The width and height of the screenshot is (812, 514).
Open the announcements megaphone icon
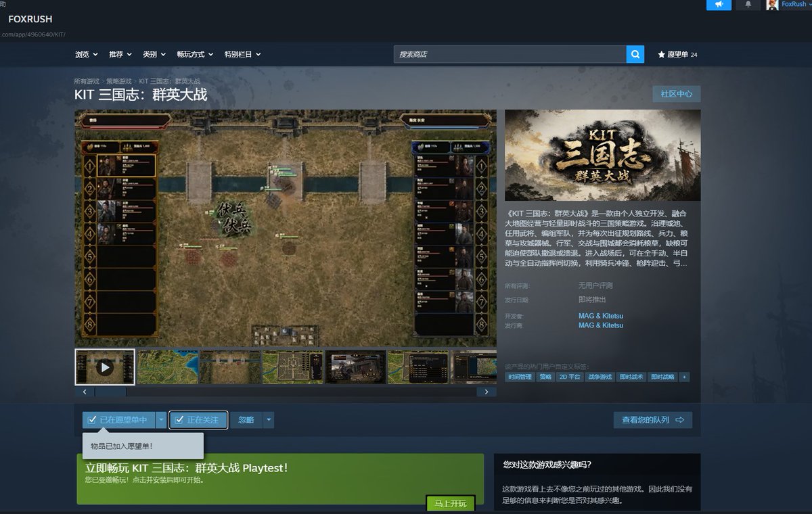[x=719, y=5]
